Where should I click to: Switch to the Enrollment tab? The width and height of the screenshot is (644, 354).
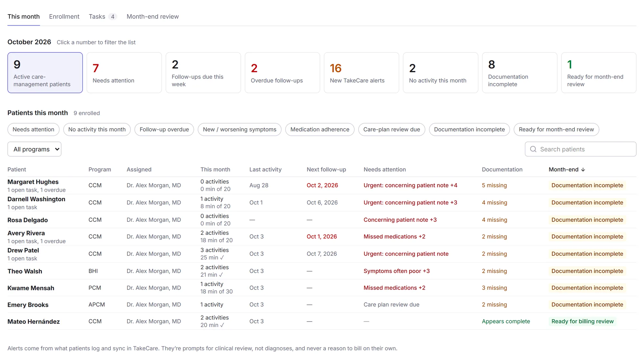point(64,16)
